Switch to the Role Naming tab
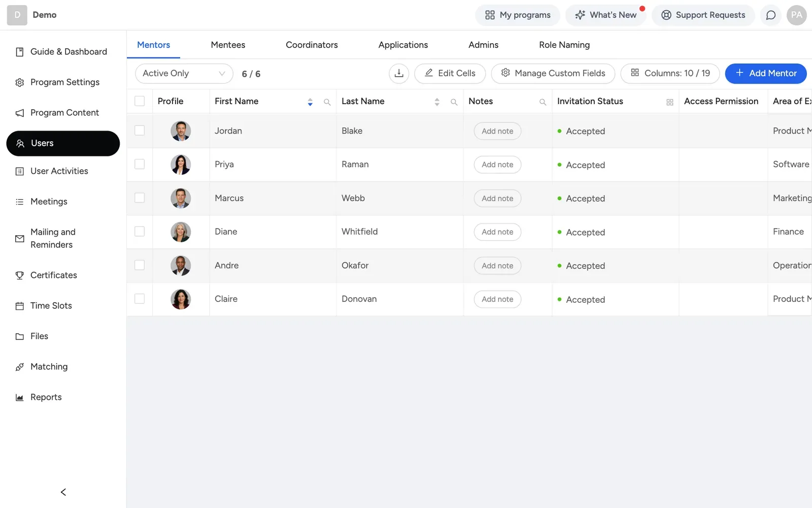Viewport: 812px width, 508px height. [x=564, y=45]
